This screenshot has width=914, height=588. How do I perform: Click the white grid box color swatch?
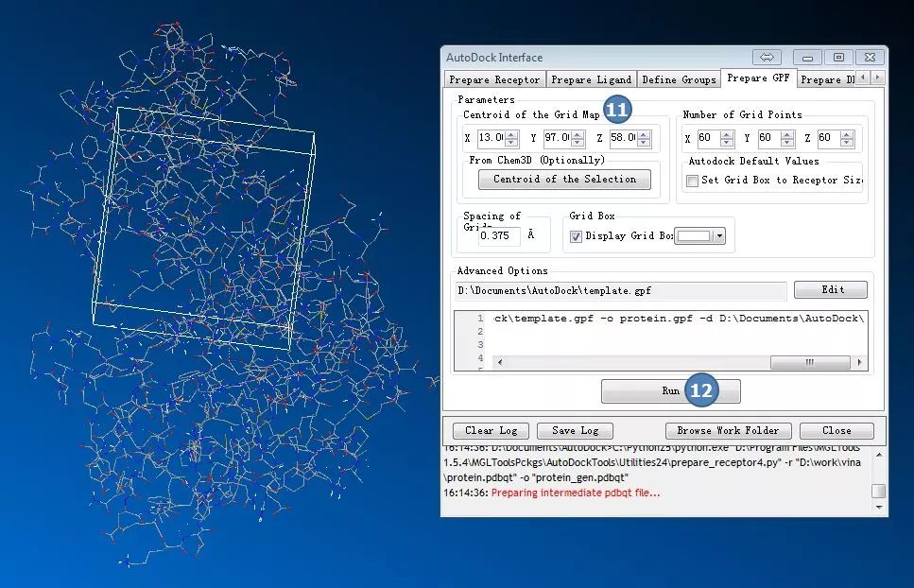(x=693, y=236)
